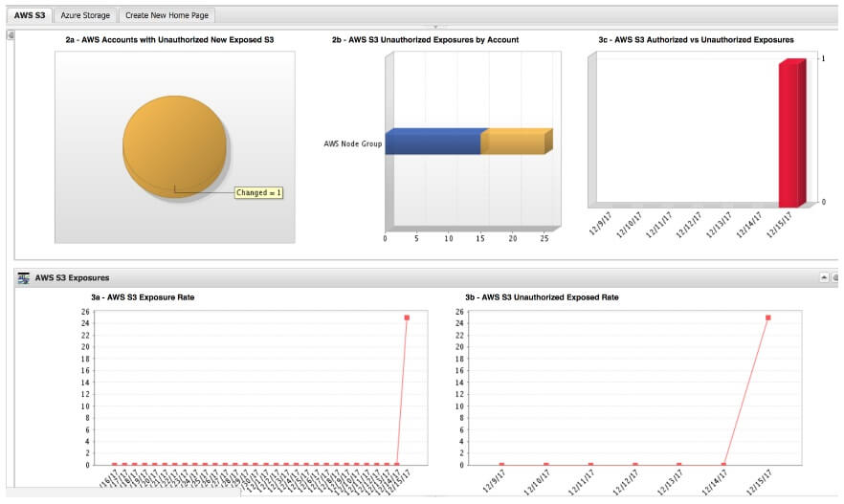Open the AWS S3 tab
Viewport: 844px width, 504px height.
tap(30, 15)
